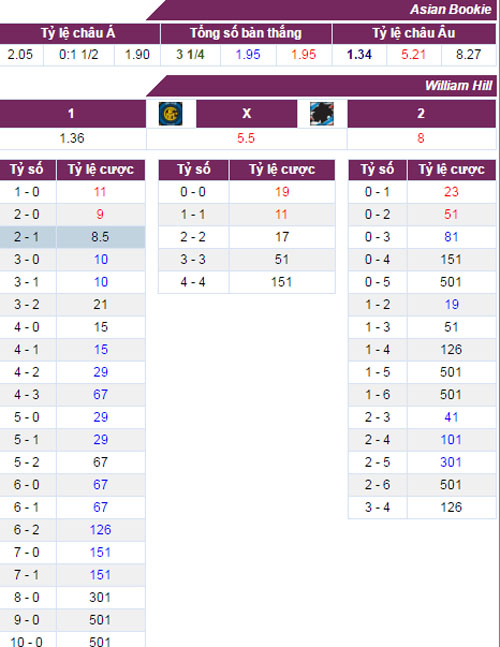500x647 pixels.
Task: Click the X draw column header
Action: pyautogui.click(x=246, y=113)
